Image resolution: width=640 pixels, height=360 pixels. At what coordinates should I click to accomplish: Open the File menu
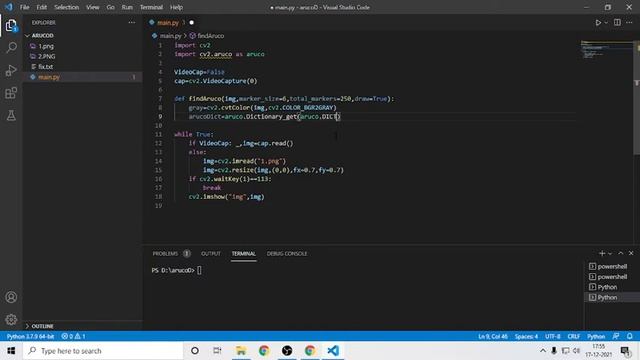24,7
